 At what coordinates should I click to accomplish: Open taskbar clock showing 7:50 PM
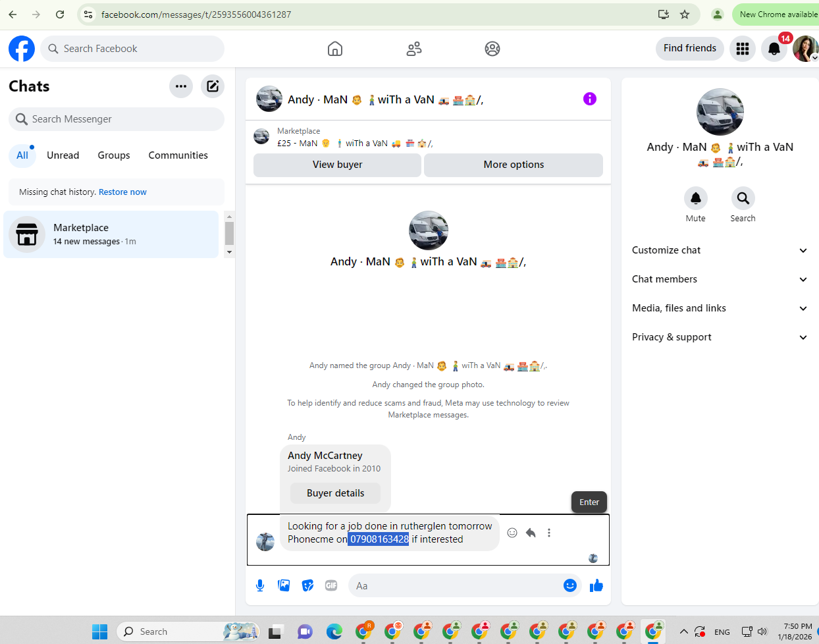[795, 631]
